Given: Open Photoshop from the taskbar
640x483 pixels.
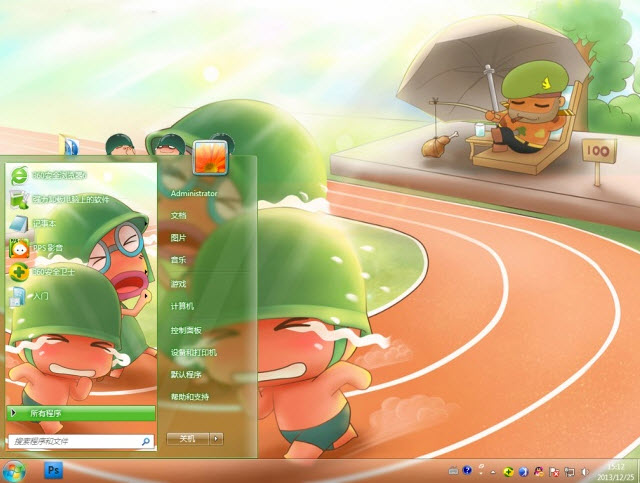Looking at the screenshot, I should click(53, 470).
